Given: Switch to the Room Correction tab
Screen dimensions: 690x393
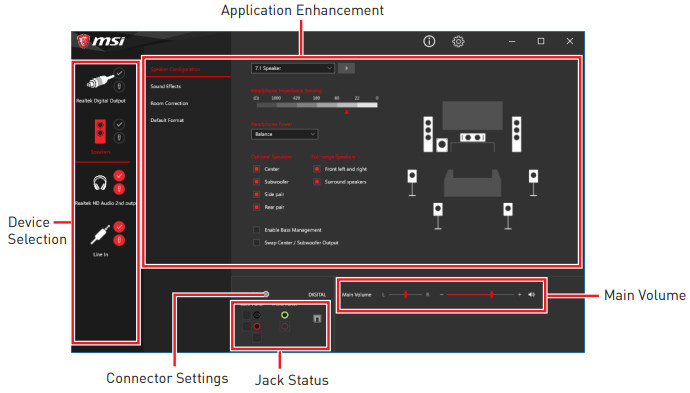Looking at the screenshot, I should tap(169, 103).
